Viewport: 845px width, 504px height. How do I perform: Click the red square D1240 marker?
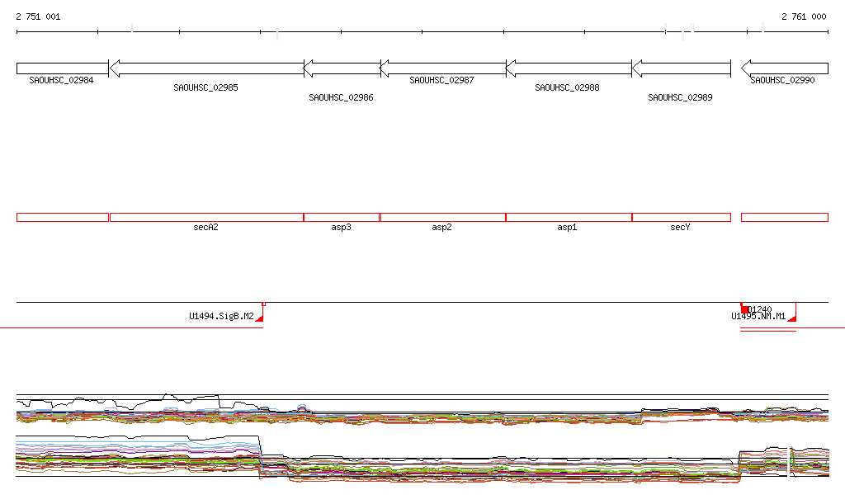click(x=745, y=309)
